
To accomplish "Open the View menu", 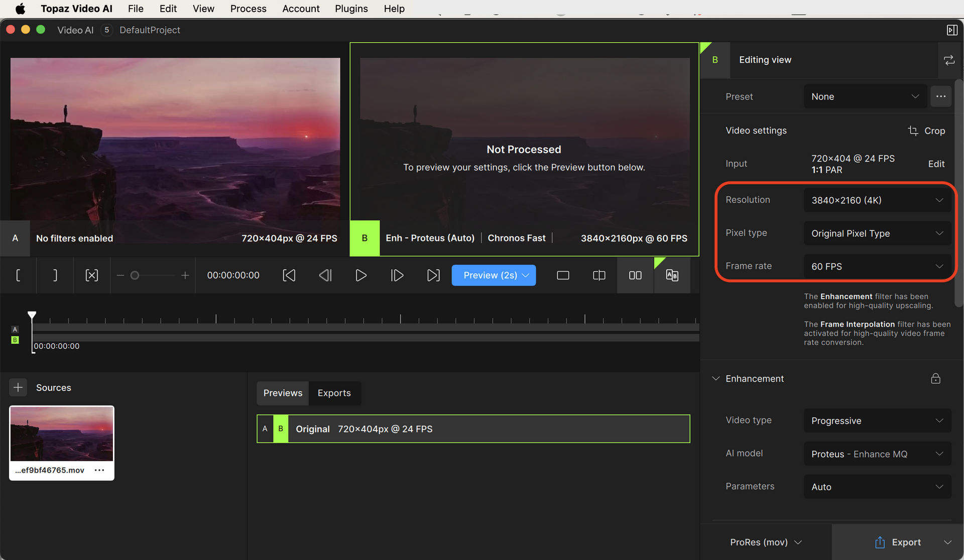I will (x=203, y=9).
